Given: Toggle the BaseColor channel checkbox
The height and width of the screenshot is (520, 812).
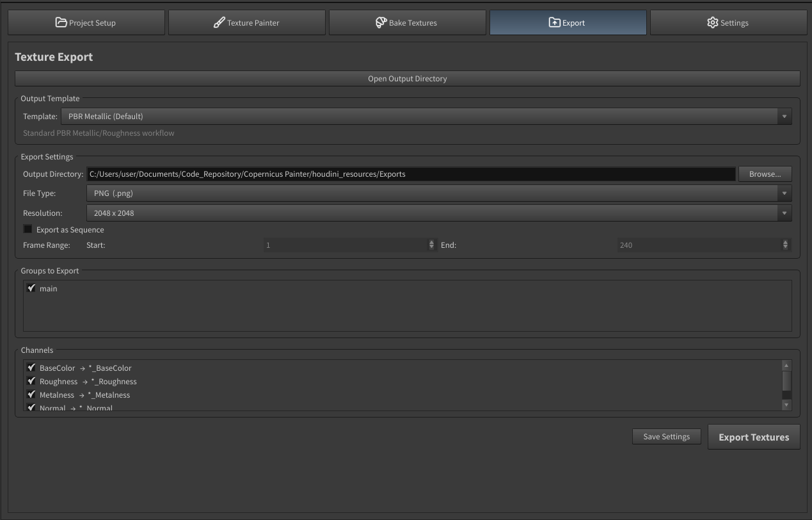Looking at the screenshot, I should (31, 368).
